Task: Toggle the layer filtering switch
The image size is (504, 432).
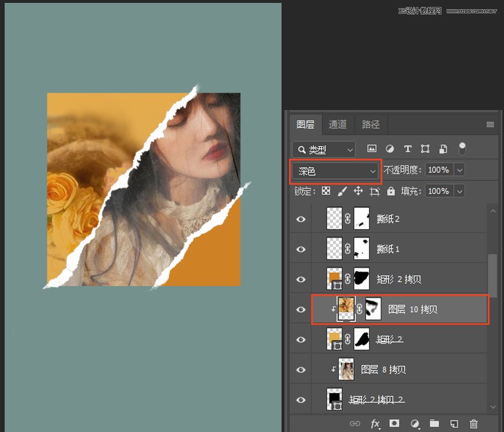Action: click(x=462, y=149)
